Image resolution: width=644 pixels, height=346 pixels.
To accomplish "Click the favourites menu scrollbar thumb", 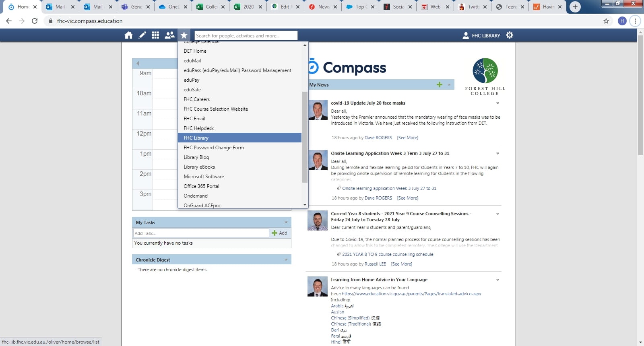I will (305, 137).
